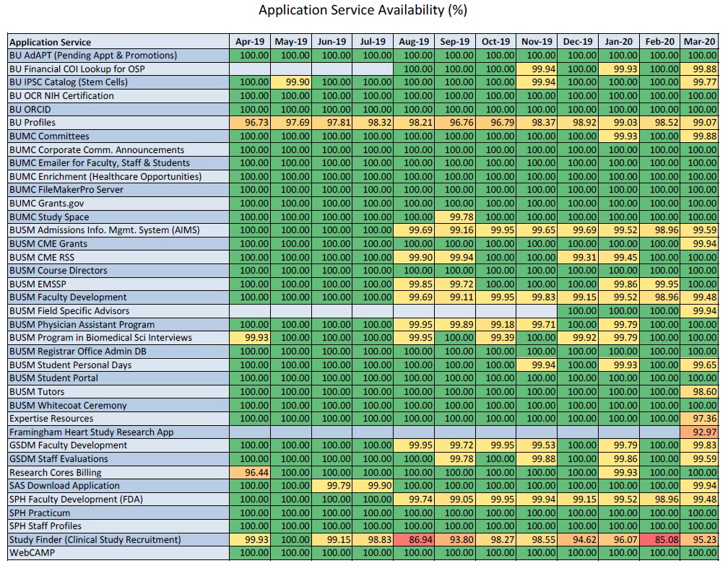Select the 'Dec-19' column header
This screenshot has width=728, height=571.
(578, 41)
